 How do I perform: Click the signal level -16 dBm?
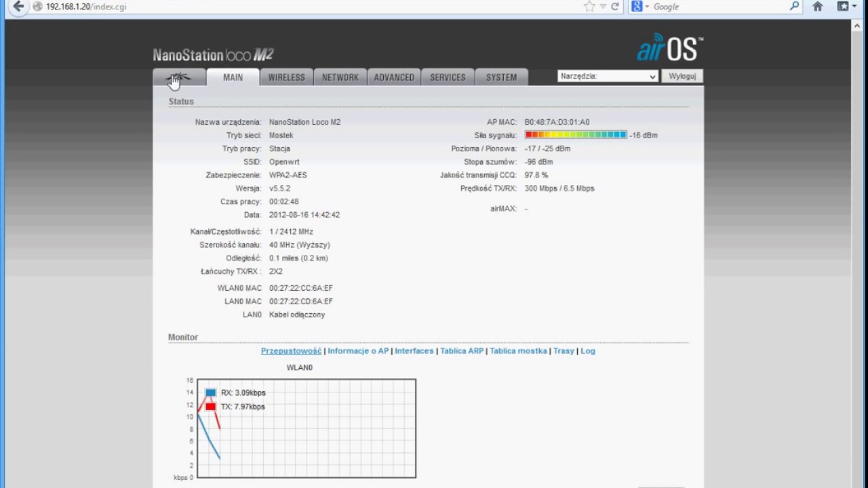644,136
